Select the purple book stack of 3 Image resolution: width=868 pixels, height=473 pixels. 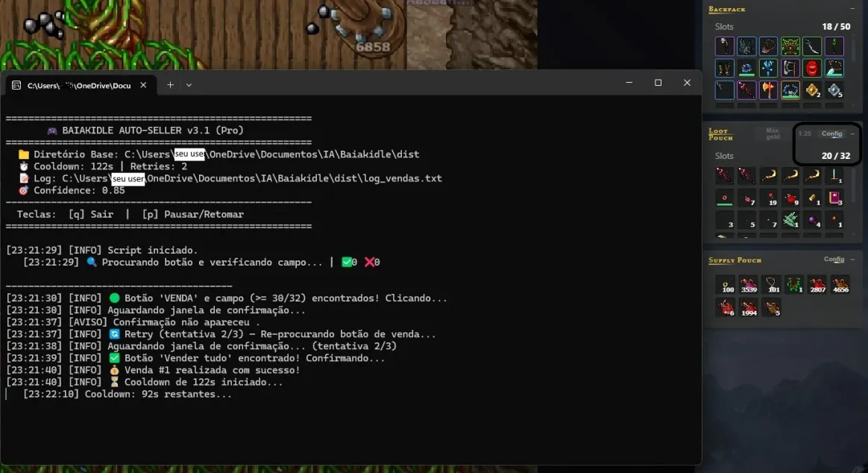click(834, 198)
